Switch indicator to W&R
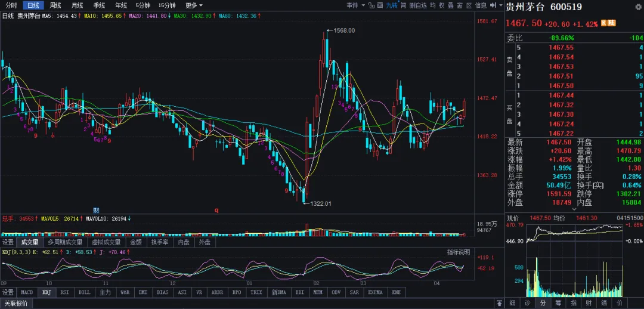Image resolution: width=644 pixels, height=309 pixels. [x=125, y=292]
